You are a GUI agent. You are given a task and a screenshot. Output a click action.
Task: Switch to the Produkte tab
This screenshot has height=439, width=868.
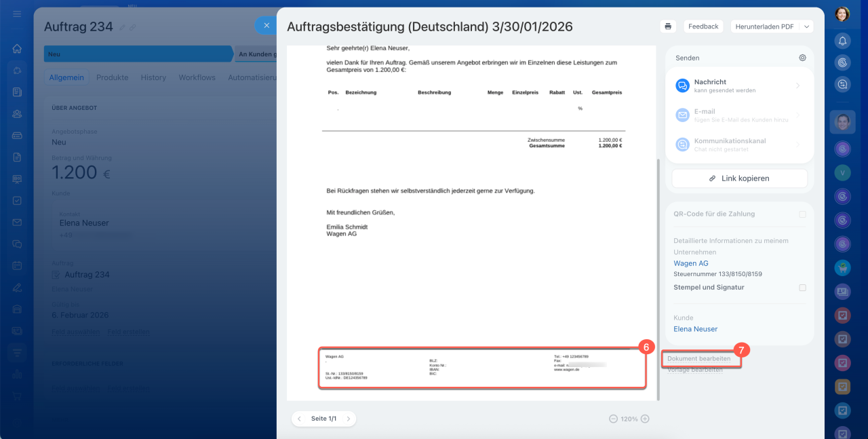click(x=112, y=77)
